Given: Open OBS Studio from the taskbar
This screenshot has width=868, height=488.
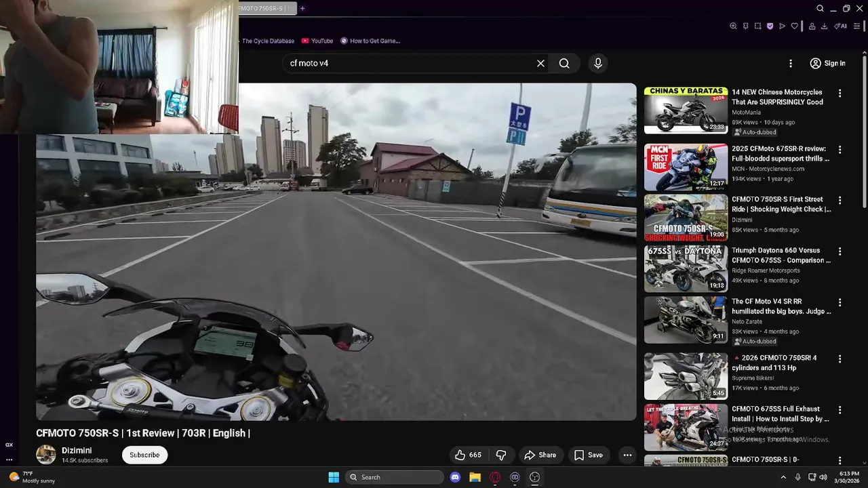Looking at the screenshot, I should point(534,477).
